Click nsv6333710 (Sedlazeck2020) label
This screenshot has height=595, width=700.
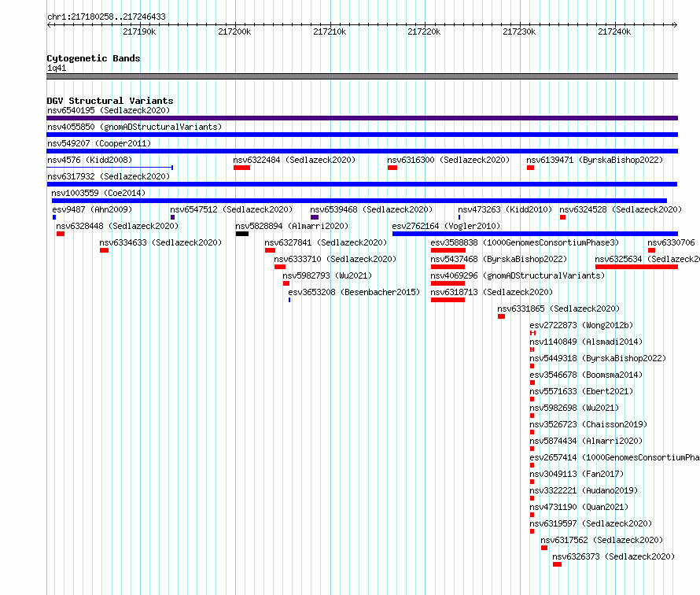pos(335,259)
